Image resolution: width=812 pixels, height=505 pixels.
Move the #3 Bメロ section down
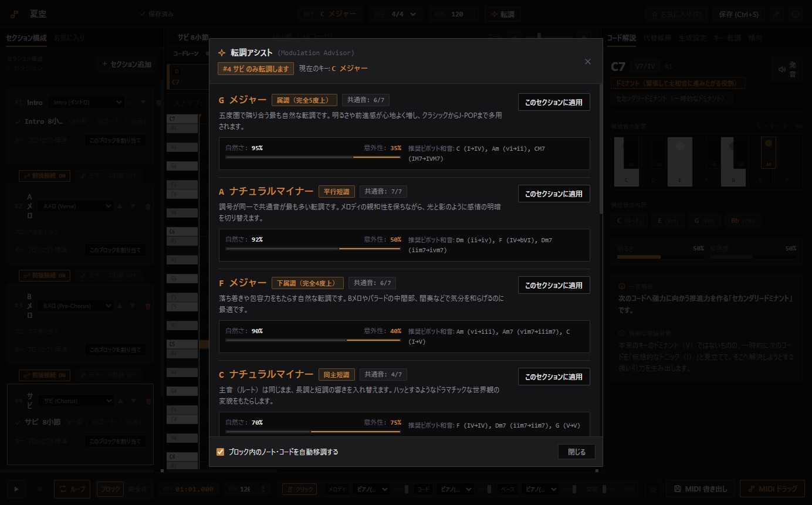tap(133, 306)
